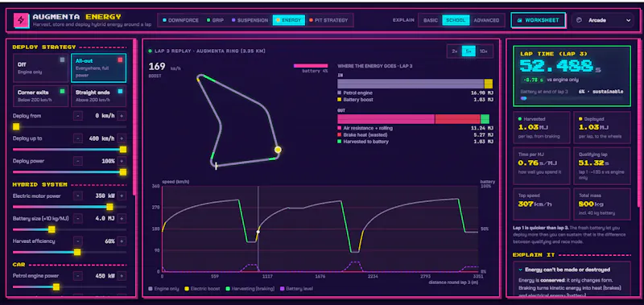The height and width of the screenshot is (305, 644).
Task: Open the Worksheet button
Action: tap(538, 20)
